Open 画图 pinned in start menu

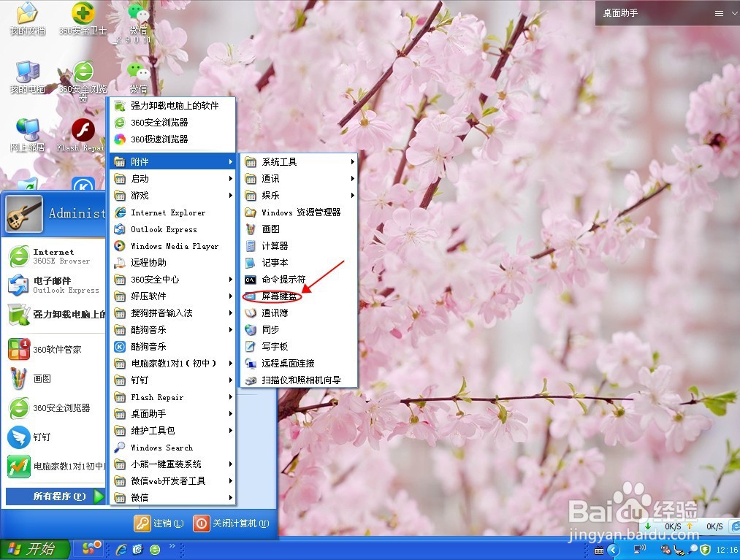pos(56,379)
